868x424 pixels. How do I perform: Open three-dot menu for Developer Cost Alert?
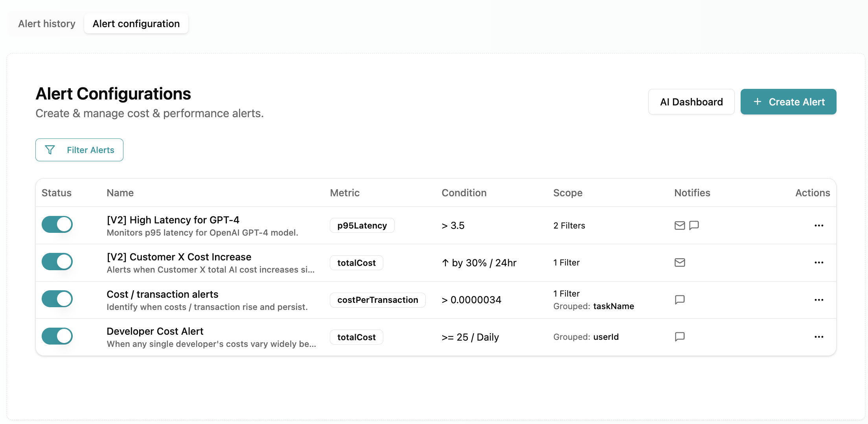[819, 337]
